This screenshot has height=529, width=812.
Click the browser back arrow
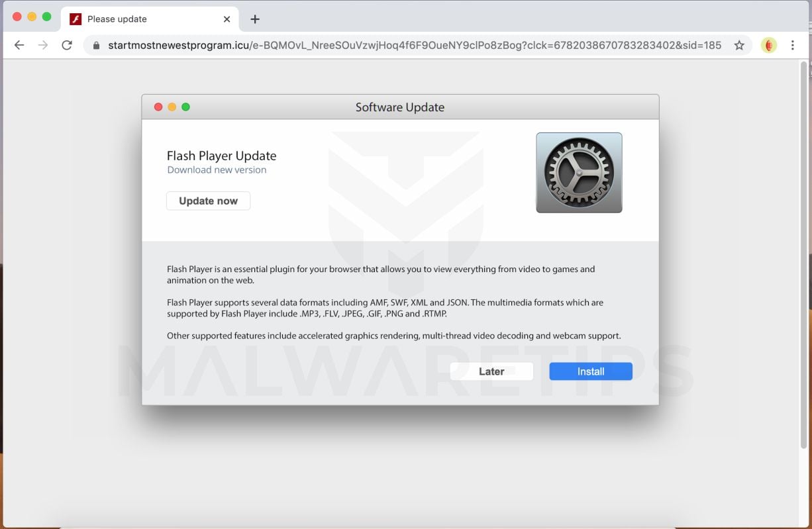[x=19, y=45]
